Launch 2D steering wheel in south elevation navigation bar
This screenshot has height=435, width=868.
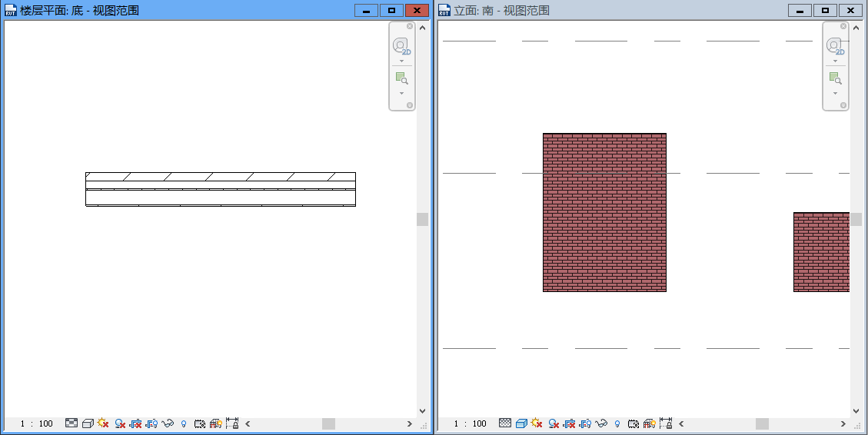[x=836, y=46]
